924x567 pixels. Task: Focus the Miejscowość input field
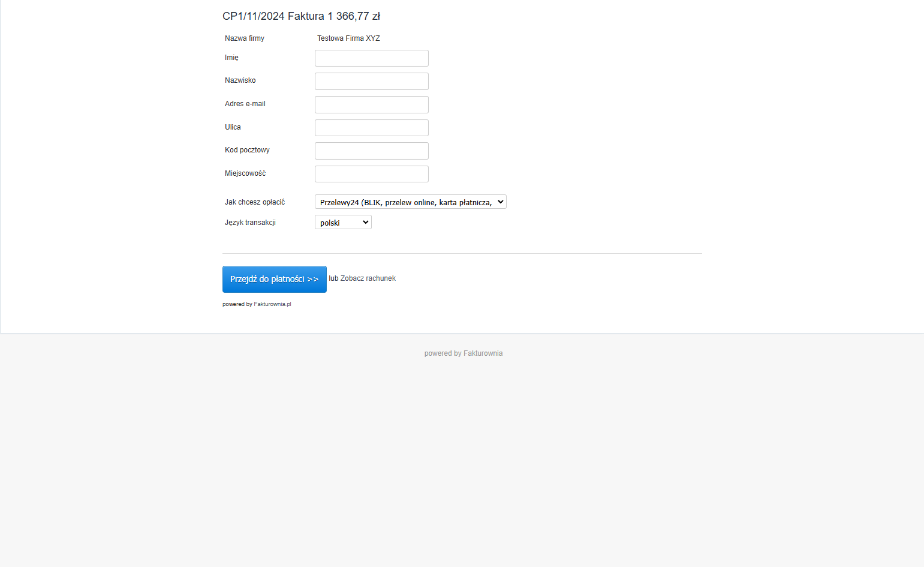(x=371, y=174)
